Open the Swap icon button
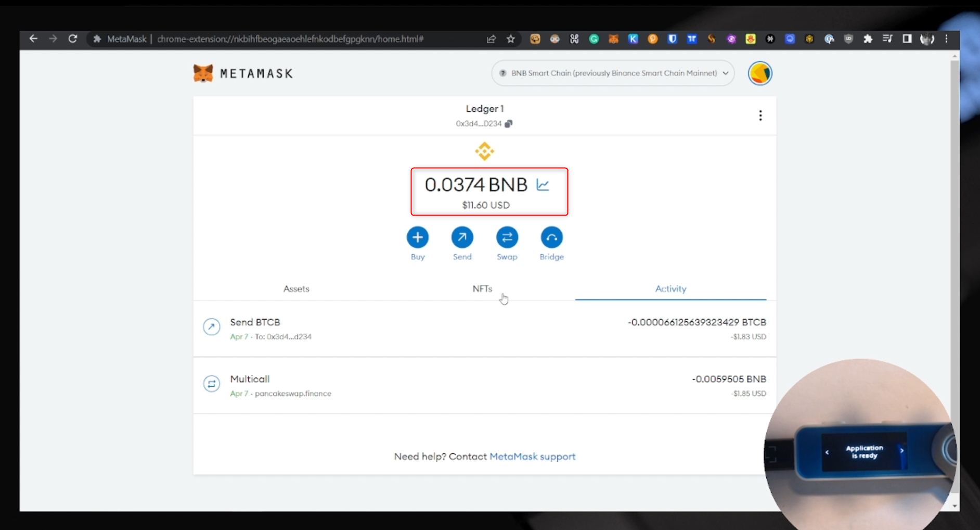The width and height of the screenshot is (980, 530). (507, 237)
